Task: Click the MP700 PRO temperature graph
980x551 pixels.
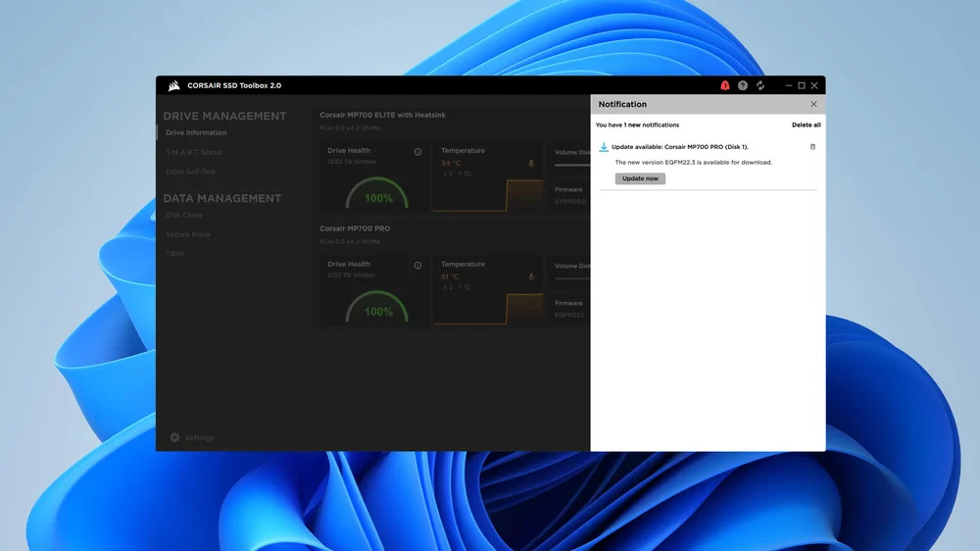Action: pos(488,308)
